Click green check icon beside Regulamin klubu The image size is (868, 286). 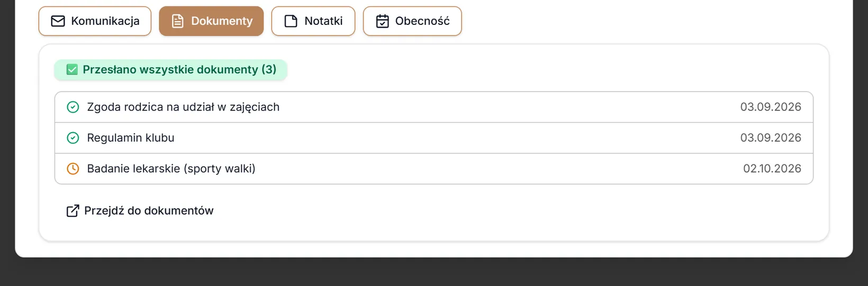point(73,138)
